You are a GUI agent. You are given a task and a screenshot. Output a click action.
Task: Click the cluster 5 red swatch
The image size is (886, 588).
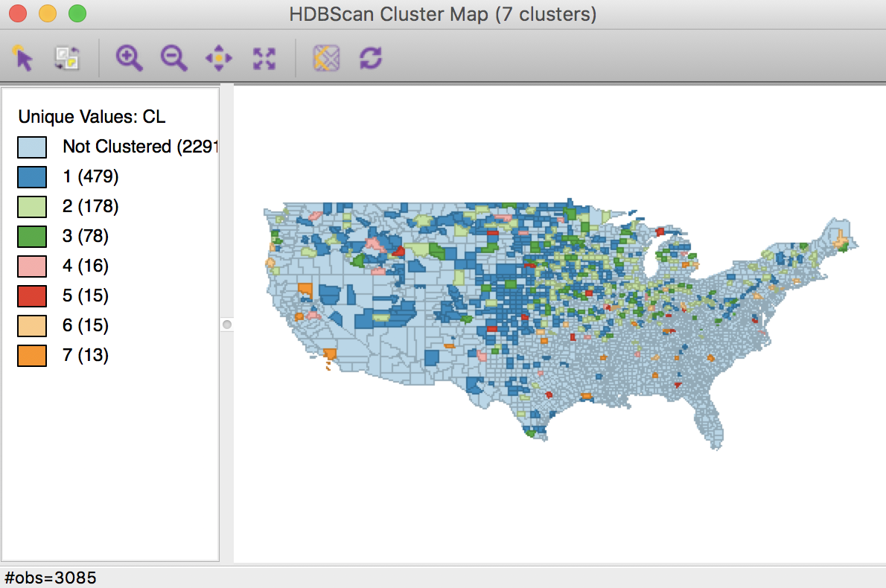pos(31,295)
